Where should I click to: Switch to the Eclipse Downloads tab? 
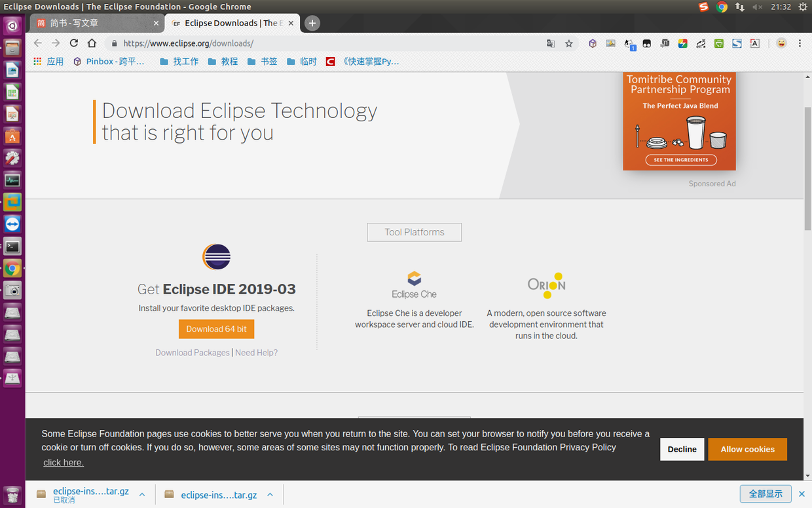[x=233, y=23]
